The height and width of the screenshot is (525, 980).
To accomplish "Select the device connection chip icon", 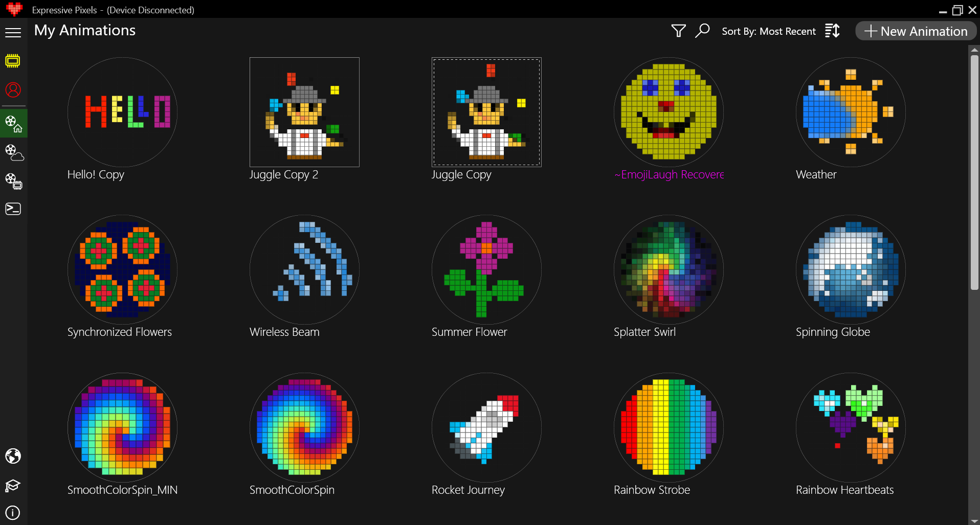I will [13, 61].
